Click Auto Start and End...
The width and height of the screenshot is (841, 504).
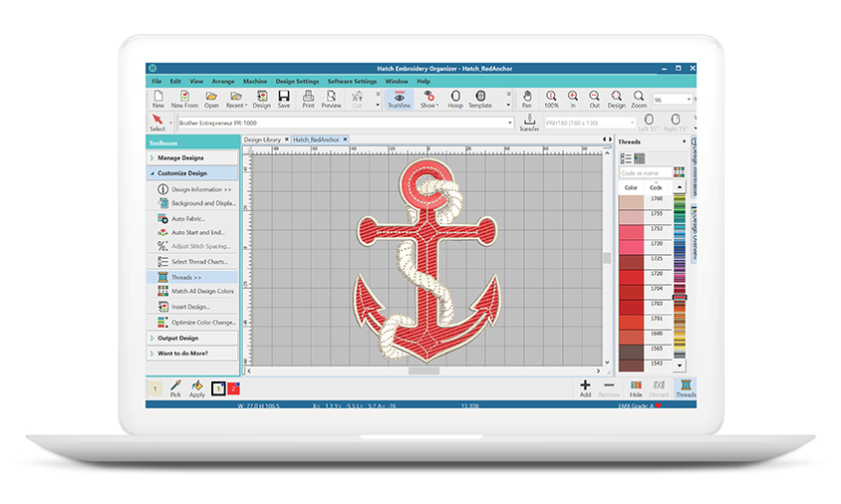click(192, 233)
